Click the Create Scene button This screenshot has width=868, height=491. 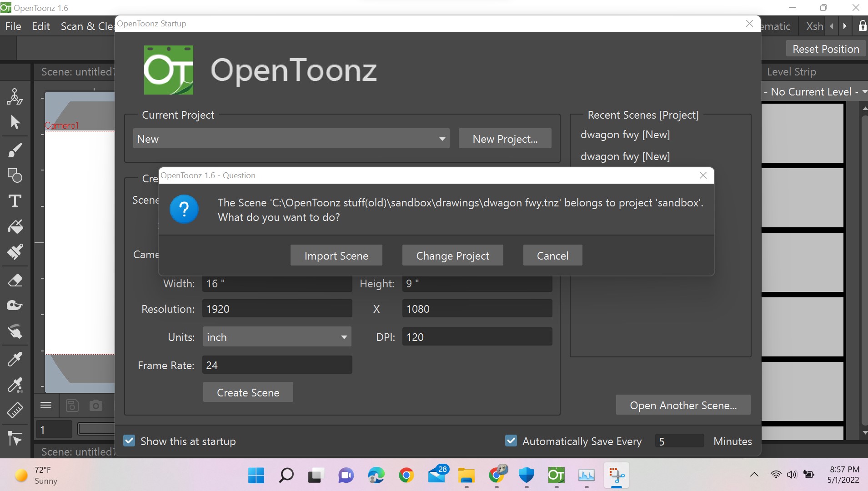(248, 392)
